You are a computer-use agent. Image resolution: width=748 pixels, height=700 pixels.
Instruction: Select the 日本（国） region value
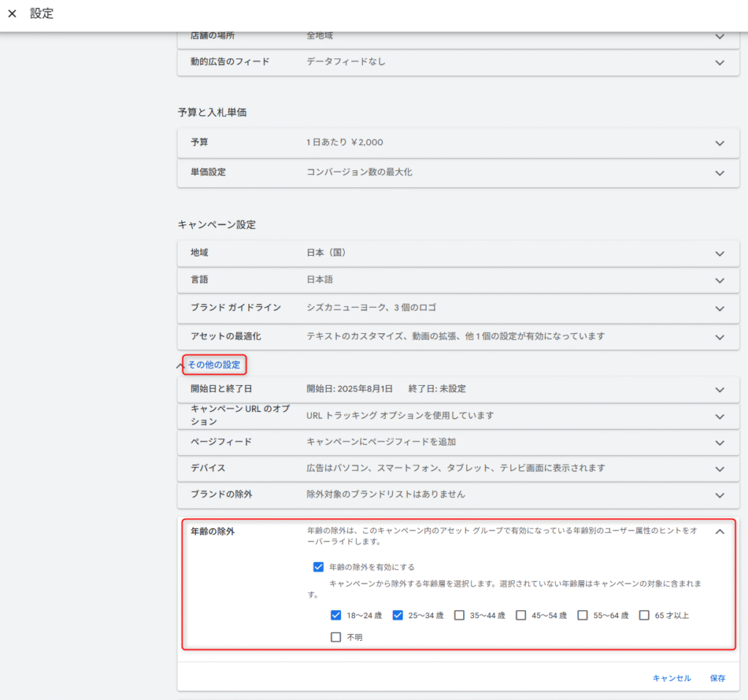click(326, 252)
